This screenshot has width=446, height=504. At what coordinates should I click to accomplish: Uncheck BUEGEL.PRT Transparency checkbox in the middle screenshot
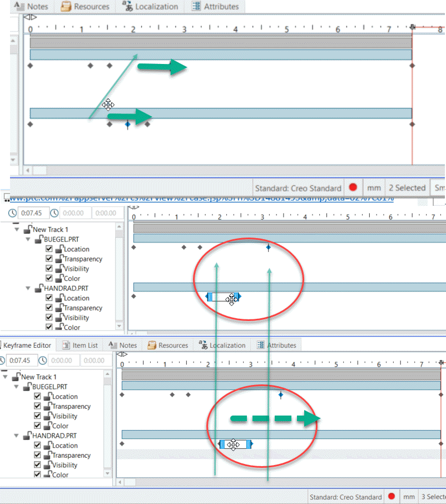pos(49,259)
